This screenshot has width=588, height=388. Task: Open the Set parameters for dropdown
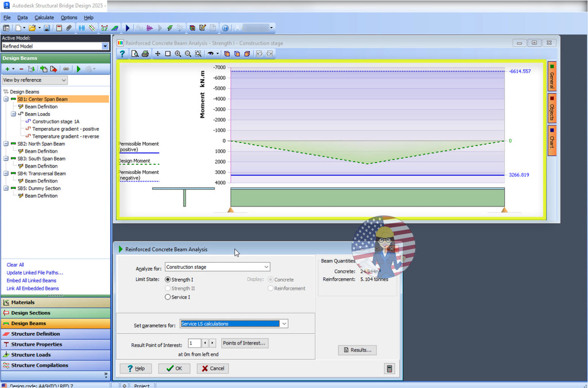[284, 323]
